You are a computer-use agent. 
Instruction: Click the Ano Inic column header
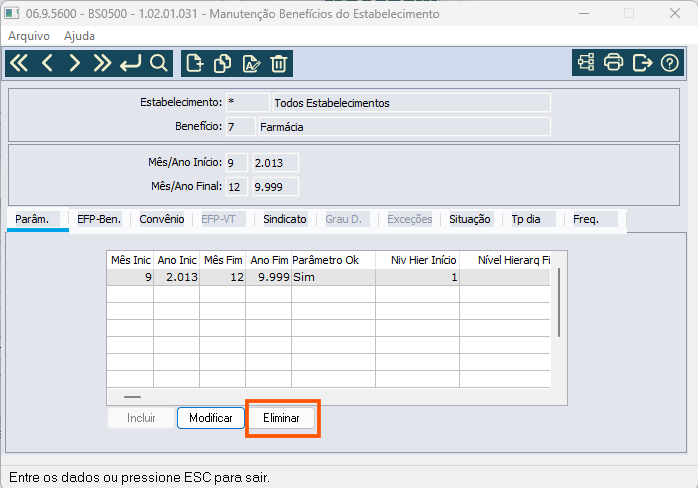click(177, 260)
